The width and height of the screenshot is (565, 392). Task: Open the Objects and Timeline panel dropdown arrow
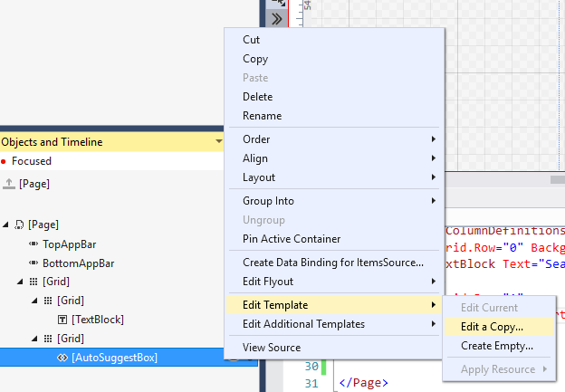[x=219, y=141]
